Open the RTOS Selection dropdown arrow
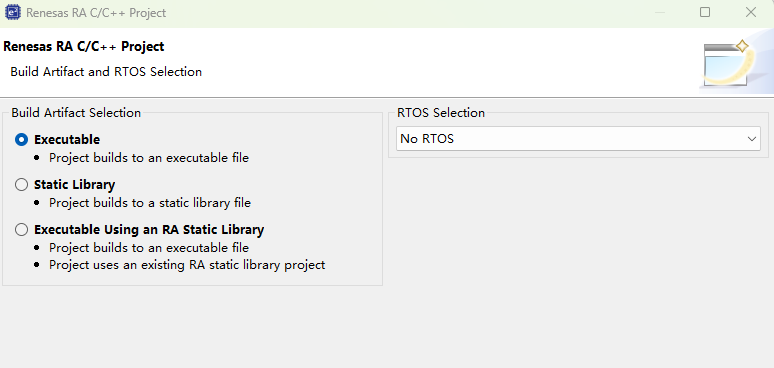The width and height of the screenshot is (774, 368). (752, 139)
